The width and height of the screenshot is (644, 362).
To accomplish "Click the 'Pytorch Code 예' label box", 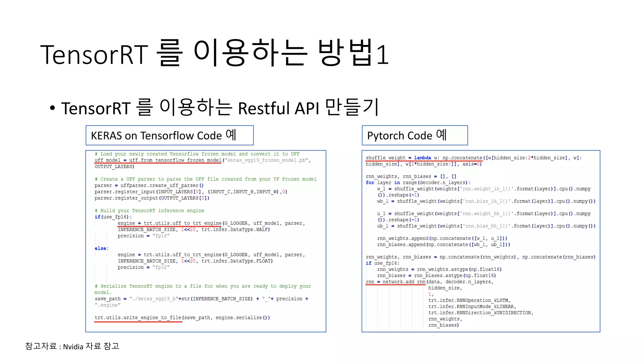I will (415, 135).
